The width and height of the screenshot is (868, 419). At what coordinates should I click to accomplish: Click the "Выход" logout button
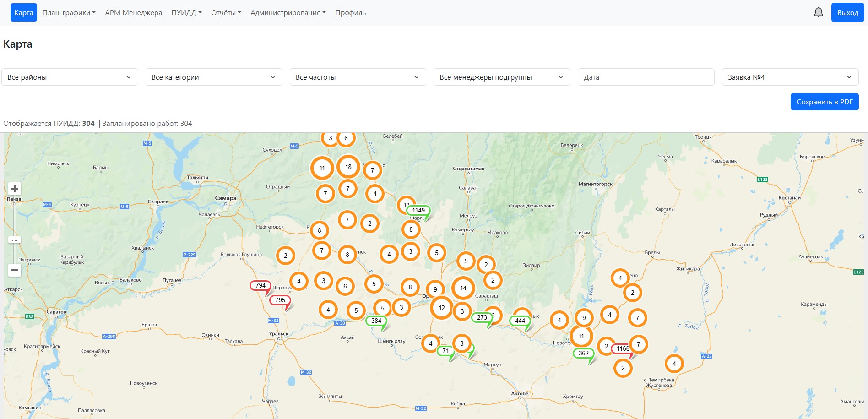click(847, 13)
